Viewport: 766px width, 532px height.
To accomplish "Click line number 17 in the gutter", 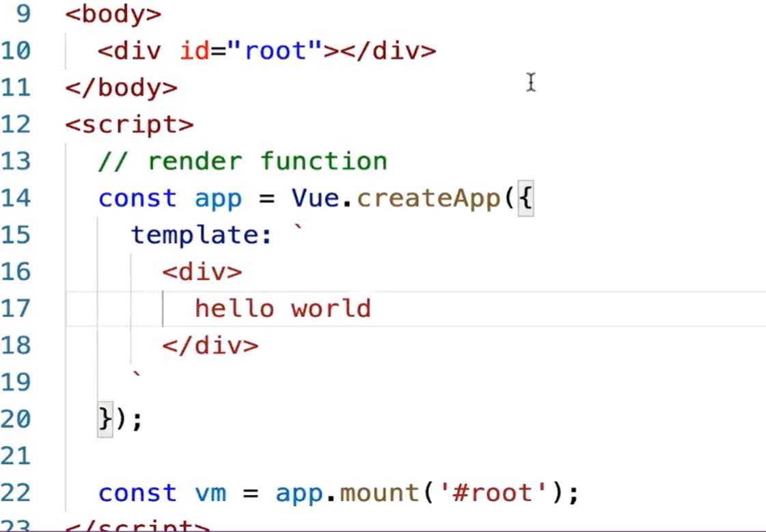I will click(16, 309).
